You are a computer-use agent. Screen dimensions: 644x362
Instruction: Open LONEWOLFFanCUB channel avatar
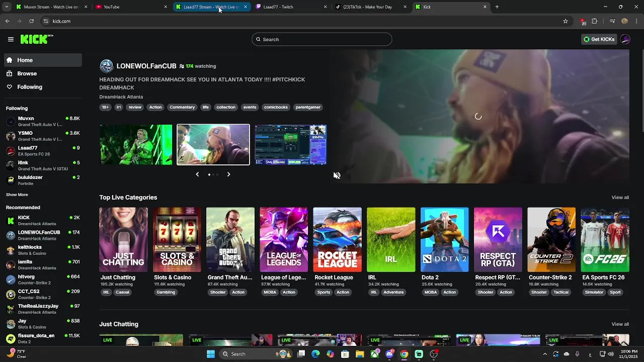point(107,66)
